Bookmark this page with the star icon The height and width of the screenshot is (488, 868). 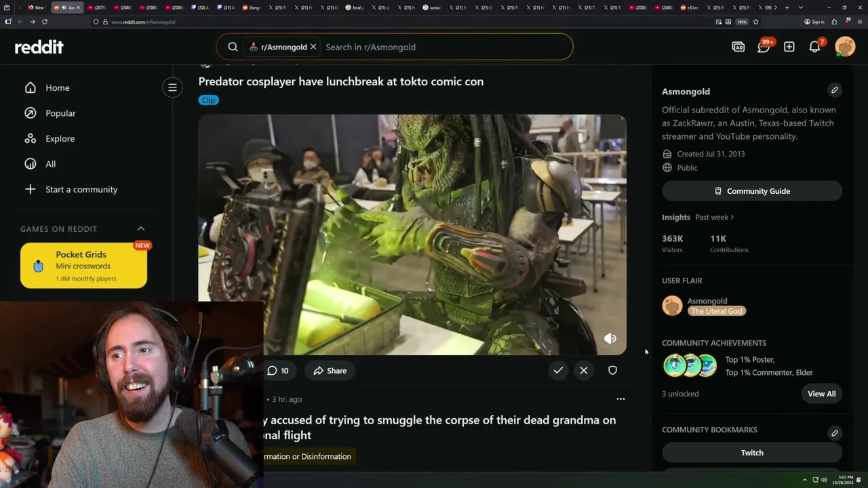755,22
